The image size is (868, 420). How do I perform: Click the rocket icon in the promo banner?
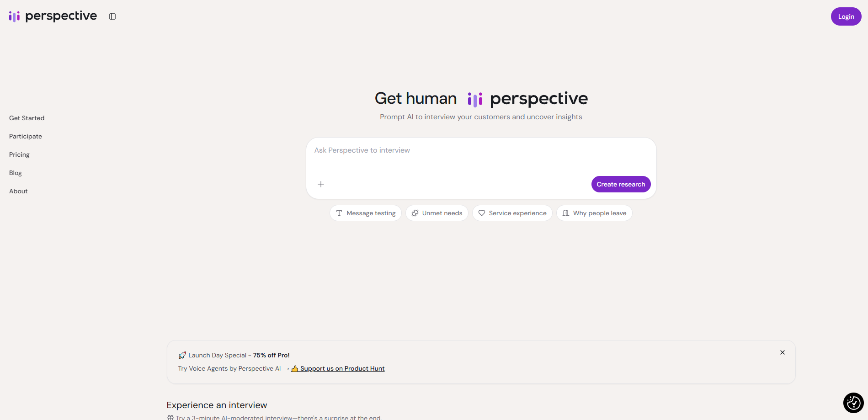tap(181, 355)
